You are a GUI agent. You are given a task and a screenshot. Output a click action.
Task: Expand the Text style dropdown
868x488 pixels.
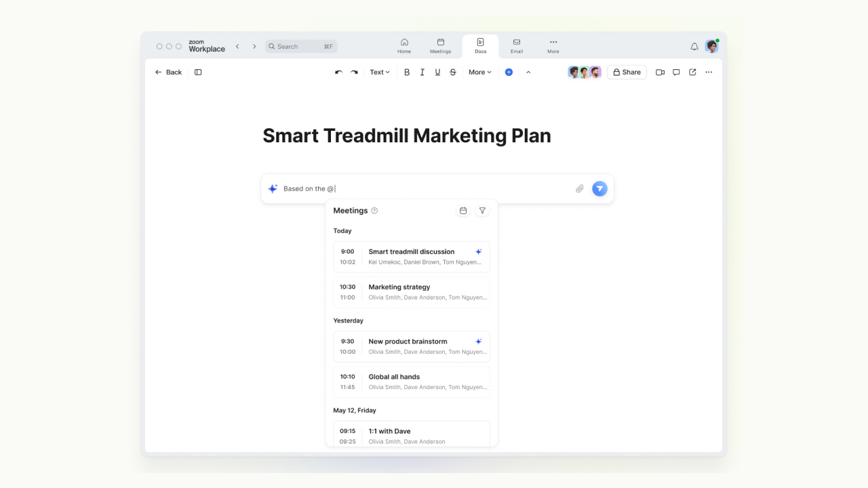[380, 73]
